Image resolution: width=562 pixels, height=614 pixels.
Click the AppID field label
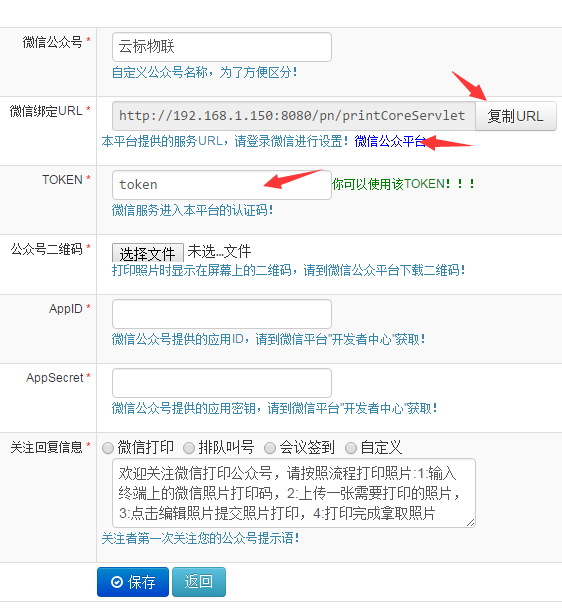pyautogui.click(x=66, y=309)
